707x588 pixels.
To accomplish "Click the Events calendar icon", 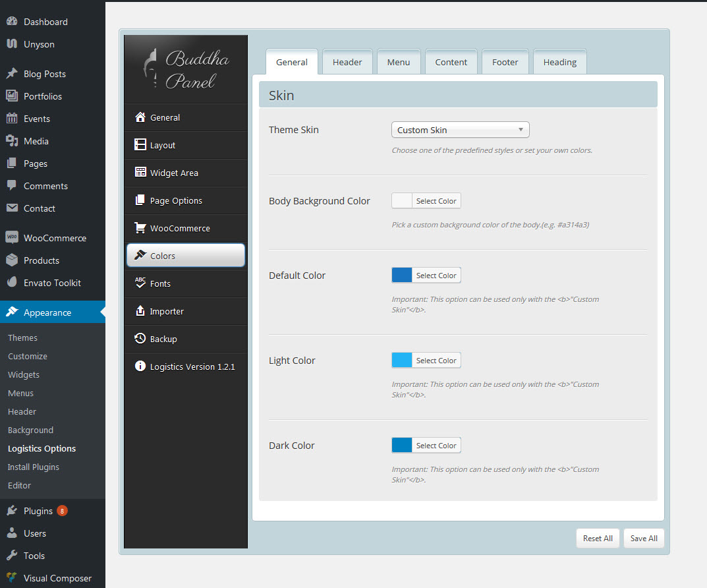I will point(12,118).
